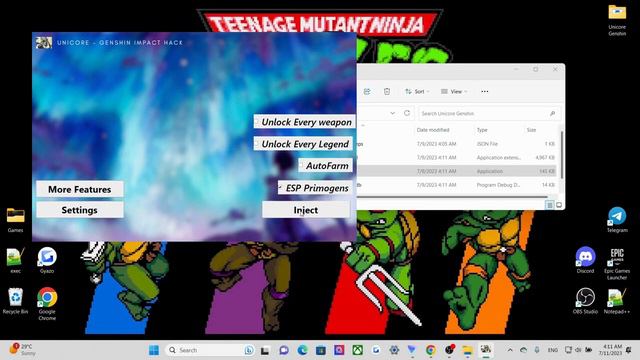Open the clock and date panel
The image size is (640, 360).
click(610, 350)
